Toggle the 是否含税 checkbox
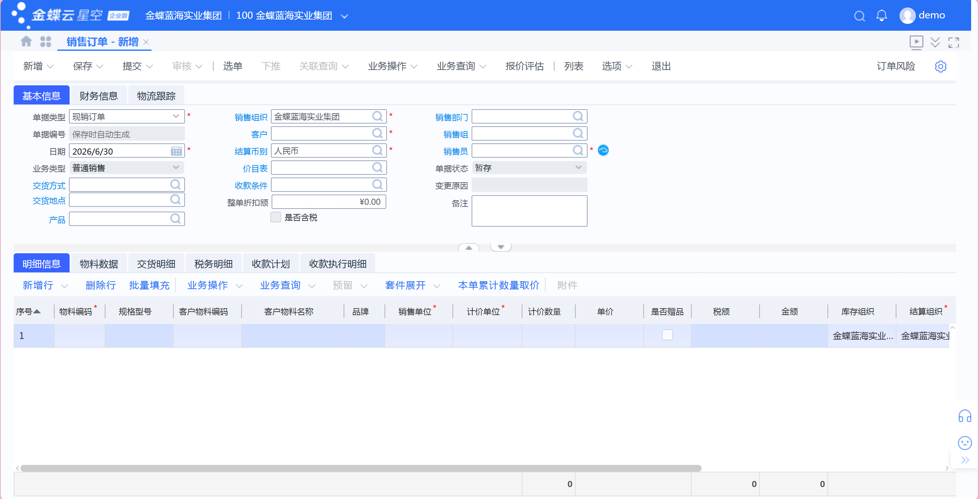The height and width of the screenshot is (499, 980). 275,217
